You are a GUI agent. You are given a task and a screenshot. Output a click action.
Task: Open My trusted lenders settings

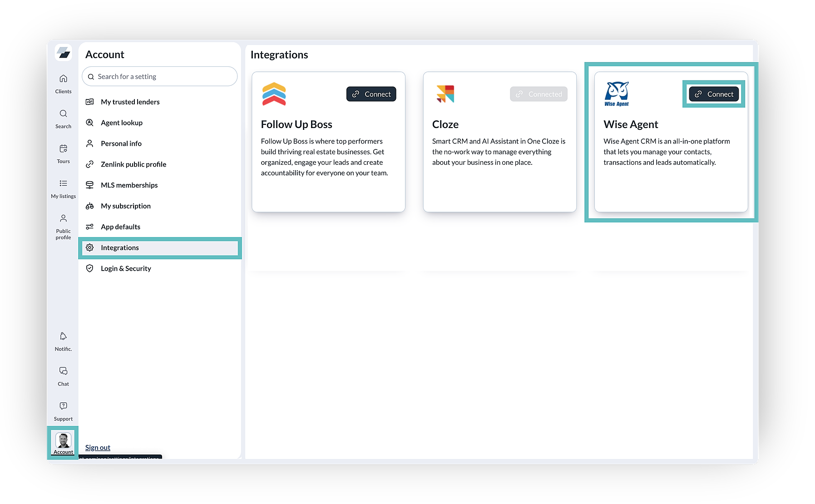160,102
